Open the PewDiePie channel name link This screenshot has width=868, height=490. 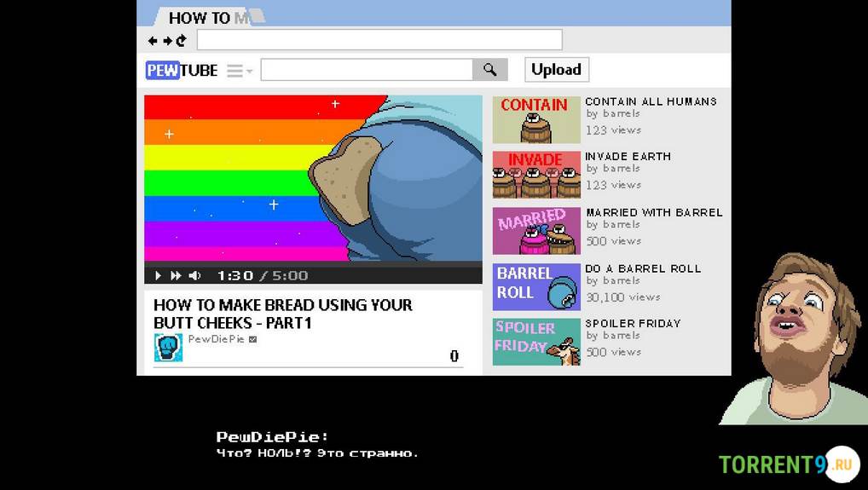pyautogui.click(x=216, y=339)
